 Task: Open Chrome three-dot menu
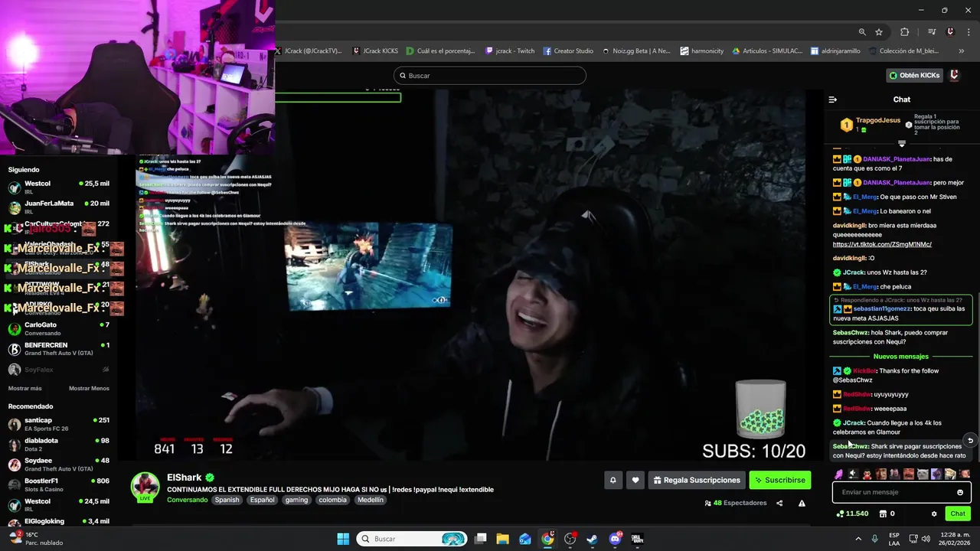(969, 31)
